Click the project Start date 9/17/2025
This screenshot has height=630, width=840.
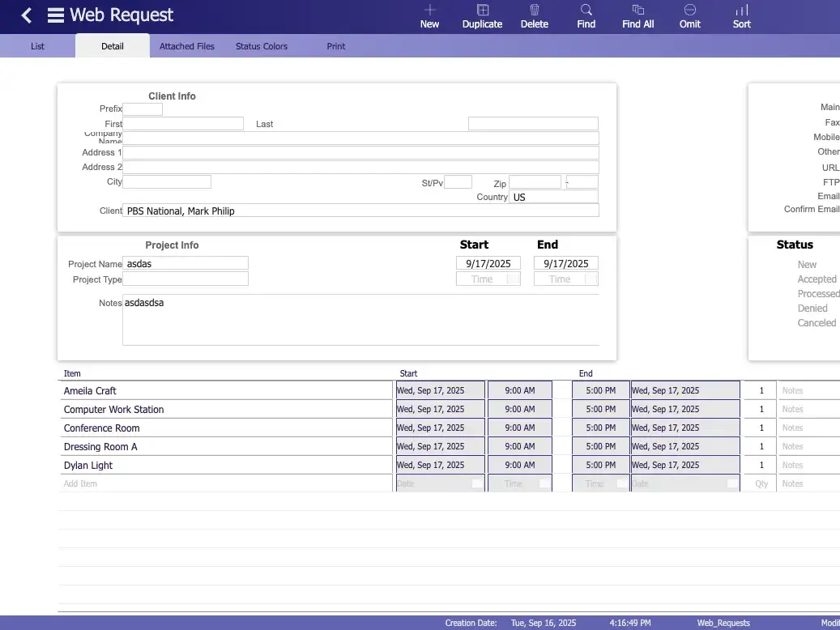488,263
